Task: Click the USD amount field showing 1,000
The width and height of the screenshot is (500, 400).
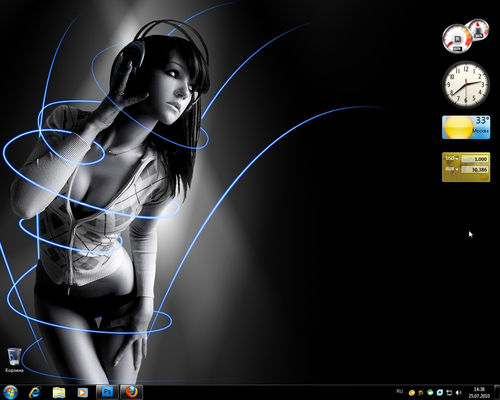Action: coord(475,159)
